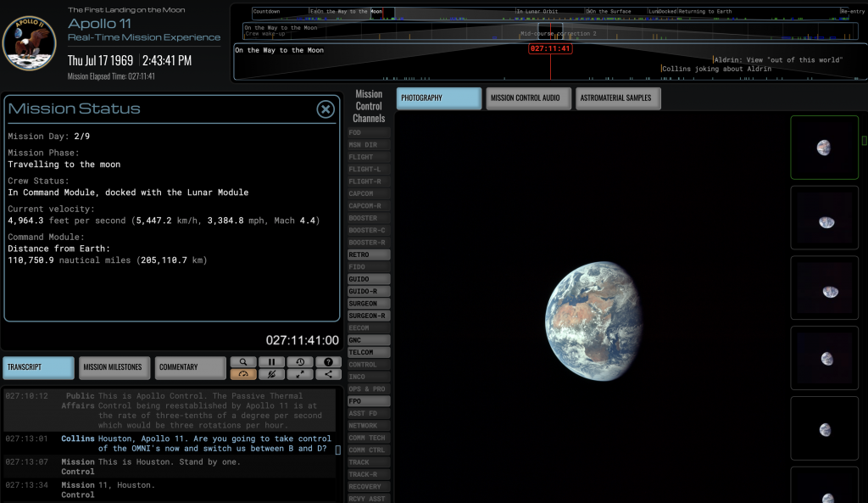Image resolution: width=868 pixels, height=503 pixels.
Task: Select the MSN DIR channel
Action: [369, 144]
